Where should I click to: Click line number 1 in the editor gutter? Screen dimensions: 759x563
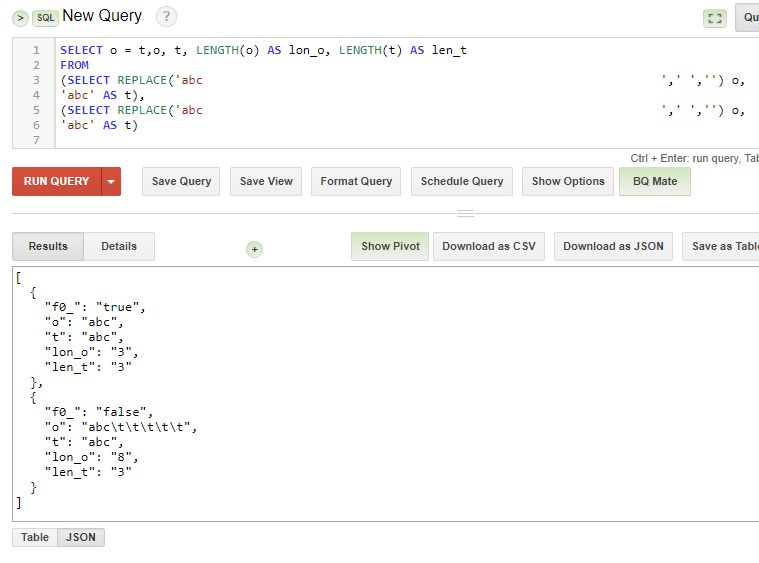[x=36, y=50]
